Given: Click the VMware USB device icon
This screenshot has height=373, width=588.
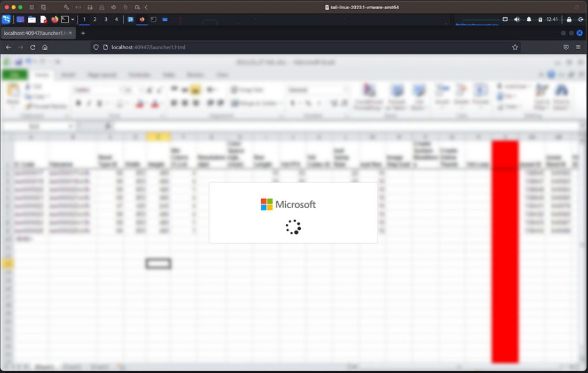Looking at the screenshot, I should [125, 7].
